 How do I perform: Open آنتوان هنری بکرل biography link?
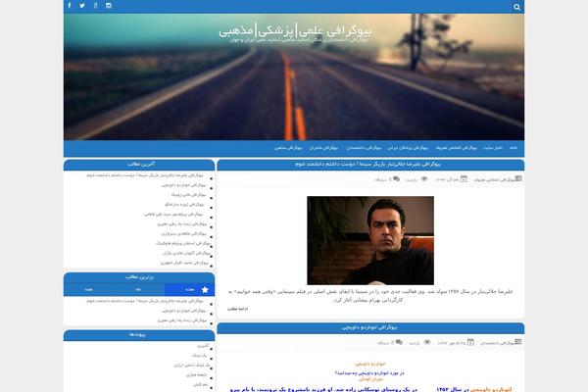click(187, 253)
